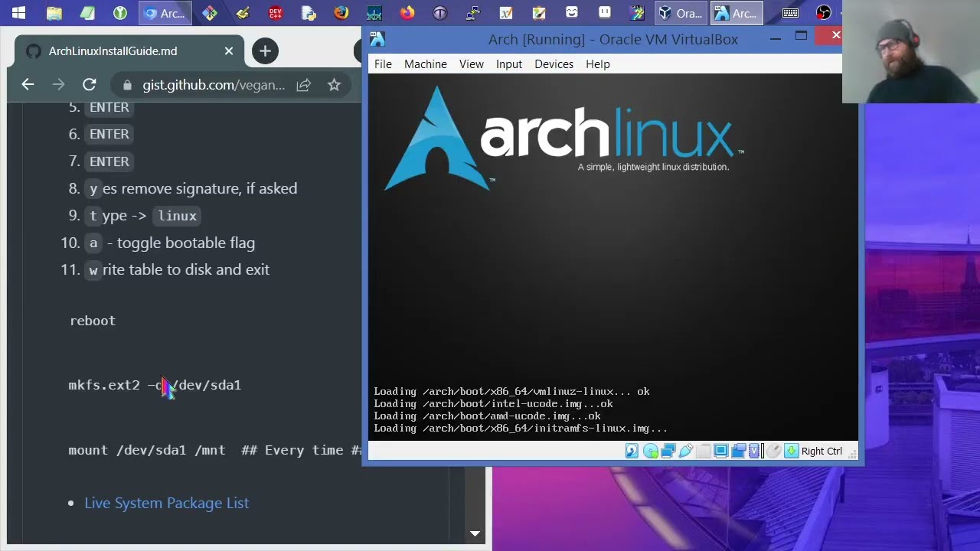
Task: Click browser back arrow
Action: [x=28, y=85]
